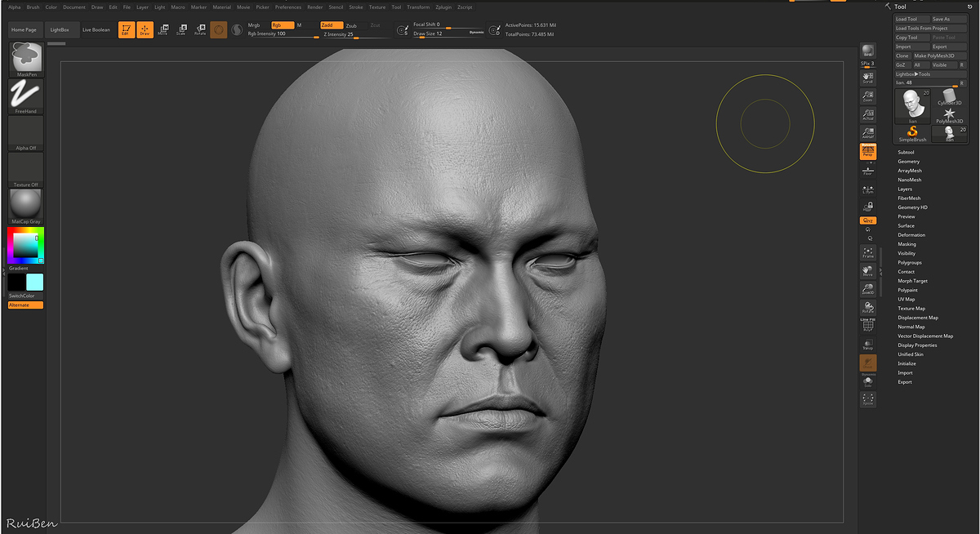The width and height of the screenshot is (980, 534).
Task: Open the Stroke menu
Action: 356,7
